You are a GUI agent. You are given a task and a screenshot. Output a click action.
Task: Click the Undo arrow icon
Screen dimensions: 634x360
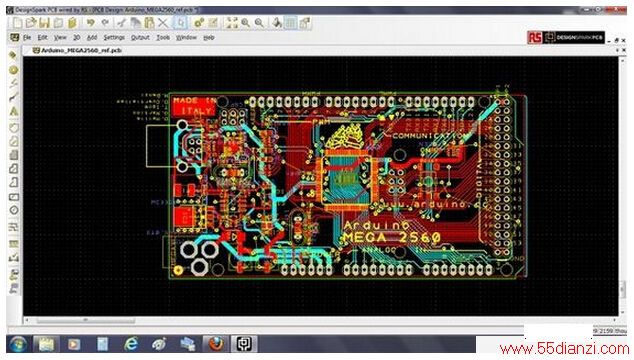[90, 23]
